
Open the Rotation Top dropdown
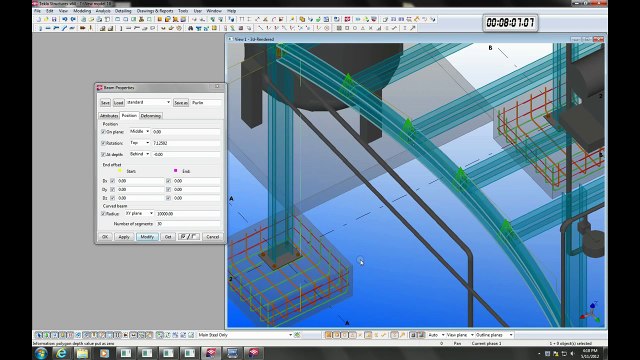[x=147, y=143]
